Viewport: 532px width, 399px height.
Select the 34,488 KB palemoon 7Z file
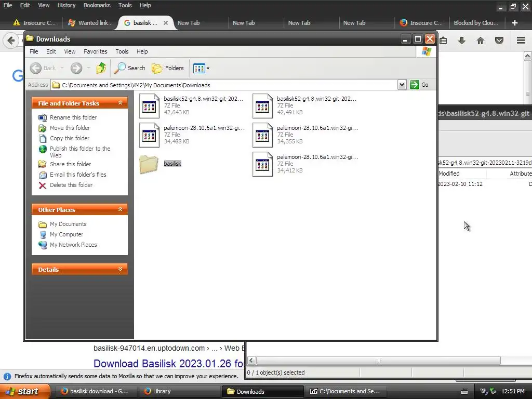click(192, 135)
